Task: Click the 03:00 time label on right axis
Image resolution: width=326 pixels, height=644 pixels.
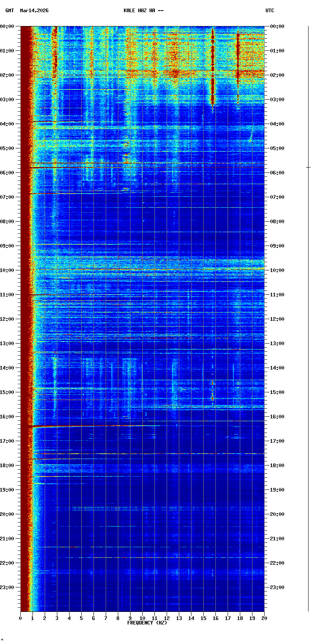Action: click(x=277, y=100)
